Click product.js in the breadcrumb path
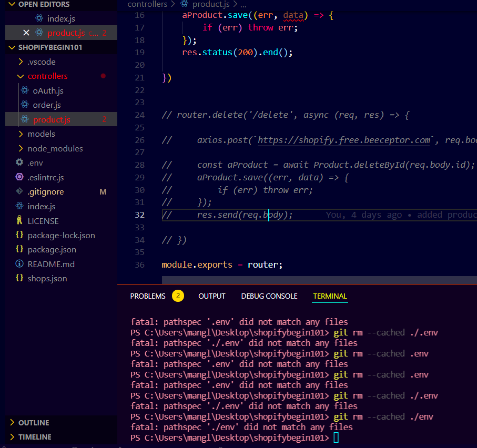The width and height of the screenshot is (477, 448). 211,4
